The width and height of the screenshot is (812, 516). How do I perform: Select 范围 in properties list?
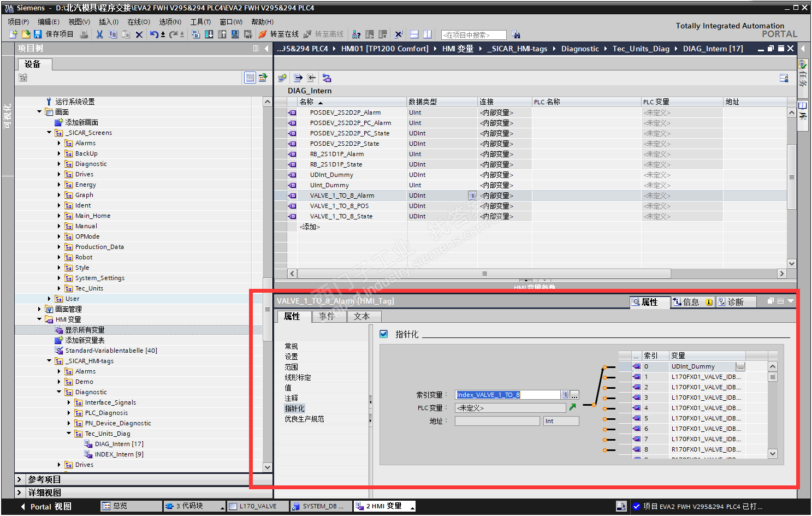click(x=292, y=367)
